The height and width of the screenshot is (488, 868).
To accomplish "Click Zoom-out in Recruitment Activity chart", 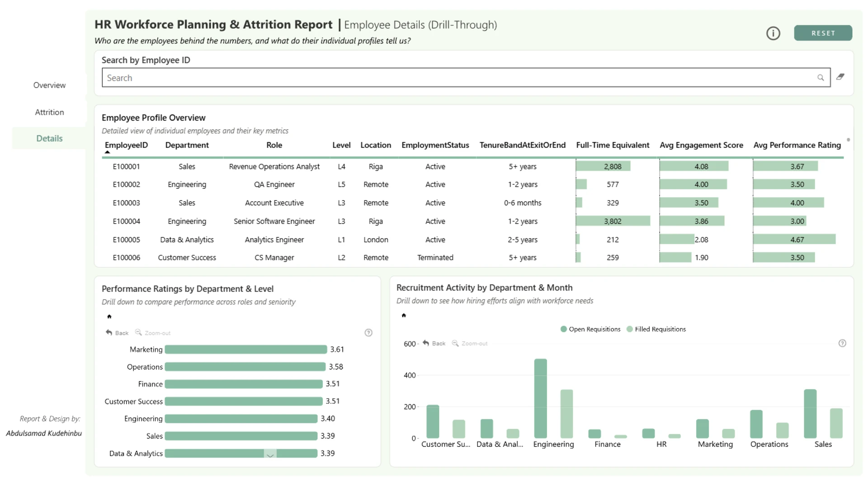I will pyautogui.click(x=470, y=343).
